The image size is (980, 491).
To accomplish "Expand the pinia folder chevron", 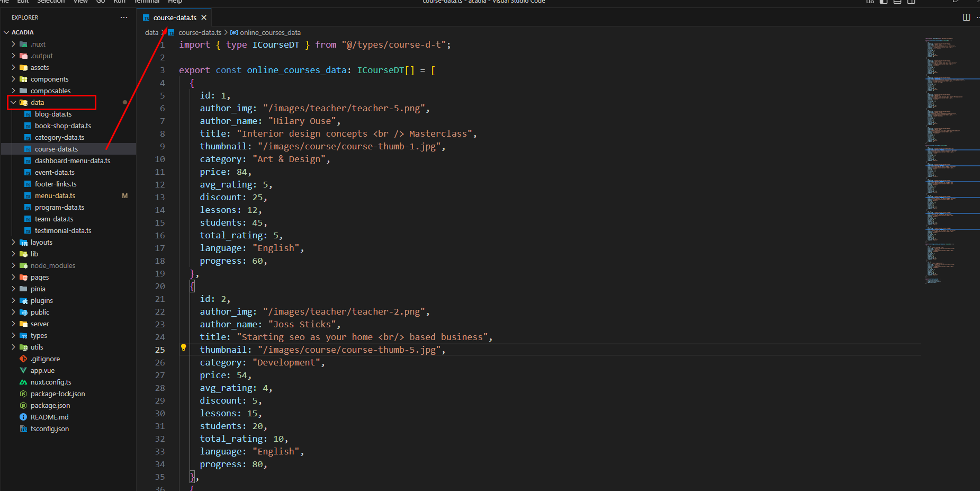I will click(13, 289).
